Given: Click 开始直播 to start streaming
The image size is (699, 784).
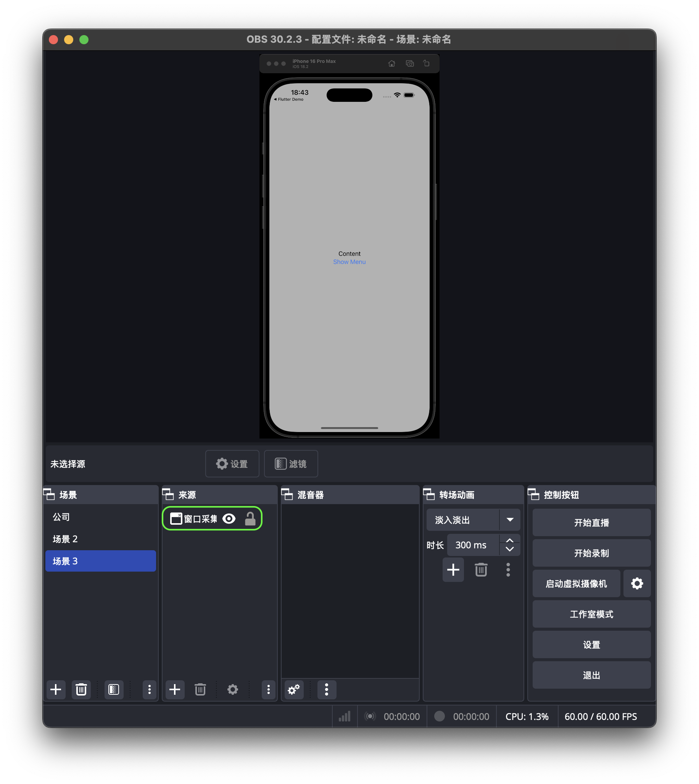Looking at the screenshot, I should (591, 523).
